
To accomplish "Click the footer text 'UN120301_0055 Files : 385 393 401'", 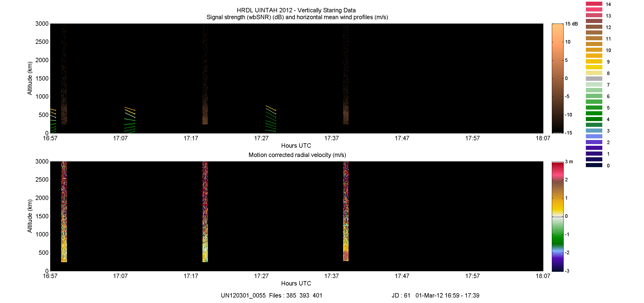I will [x=272, y=296].
